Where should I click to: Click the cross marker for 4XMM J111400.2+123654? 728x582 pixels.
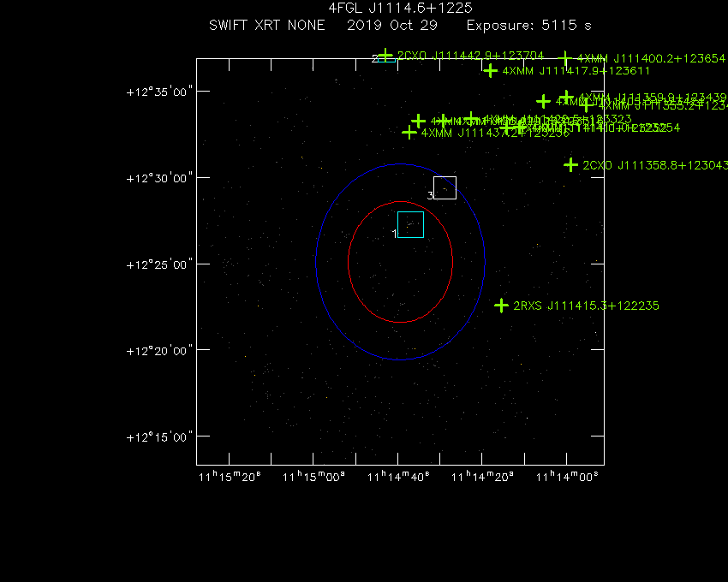pos(564,58)
